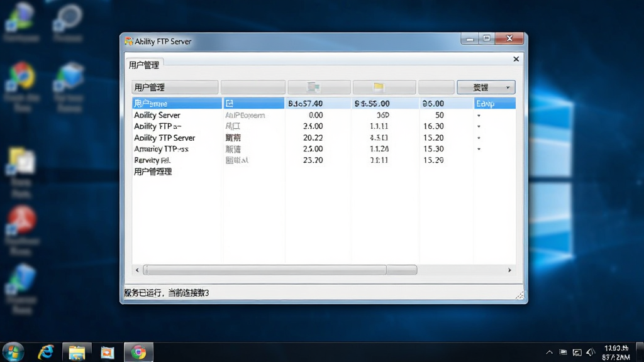644x362 pixels.
Task: Click the network icon in the system tray
Action: [x=577, y=352]
